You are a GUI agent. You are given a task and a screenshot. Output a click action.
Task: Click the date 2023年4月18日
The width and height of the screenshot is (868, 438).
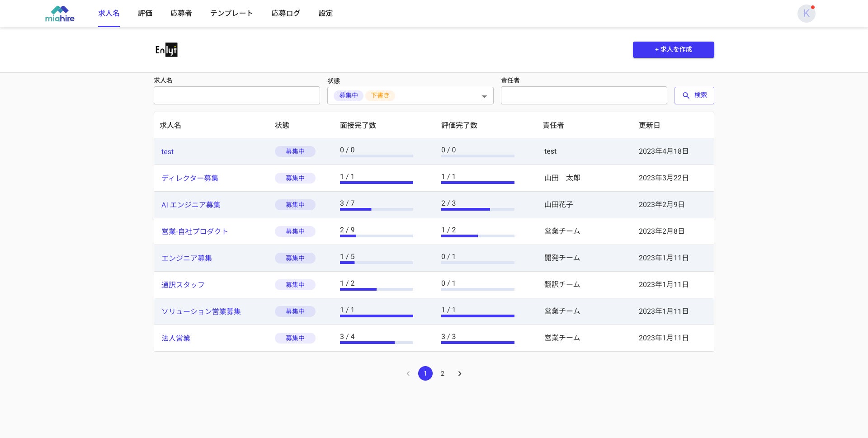tap(664, 151)
